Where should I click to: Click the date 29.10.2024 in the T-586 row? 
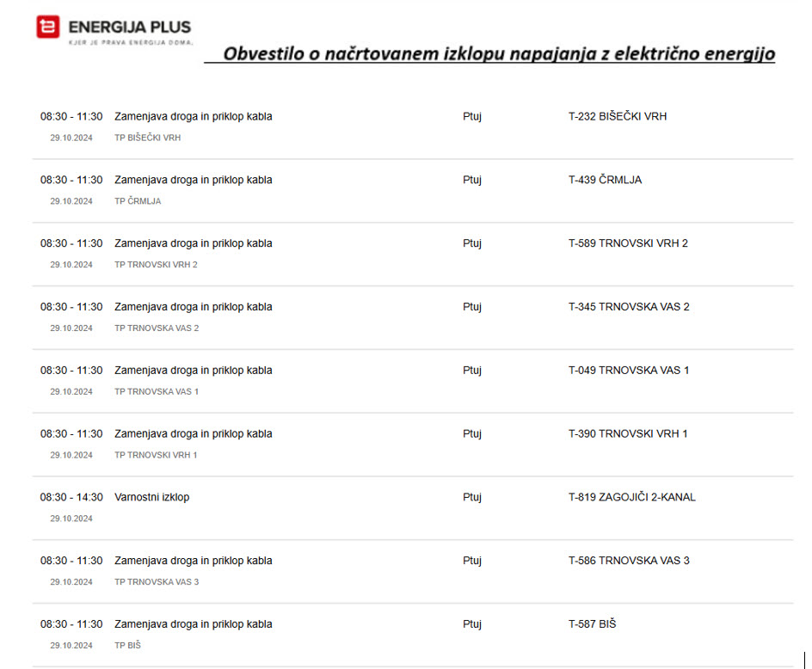71,582
